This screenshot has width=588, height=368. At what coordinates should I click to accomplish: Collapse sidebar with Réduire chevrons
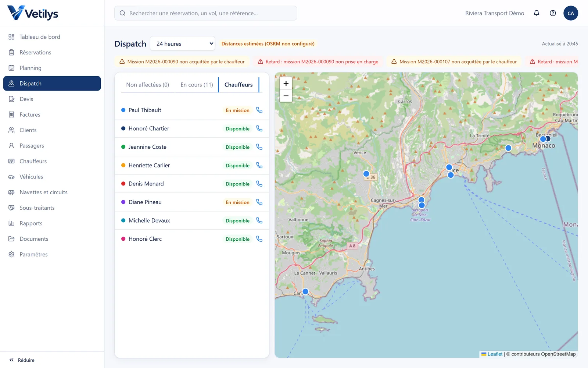coord(22,360)
